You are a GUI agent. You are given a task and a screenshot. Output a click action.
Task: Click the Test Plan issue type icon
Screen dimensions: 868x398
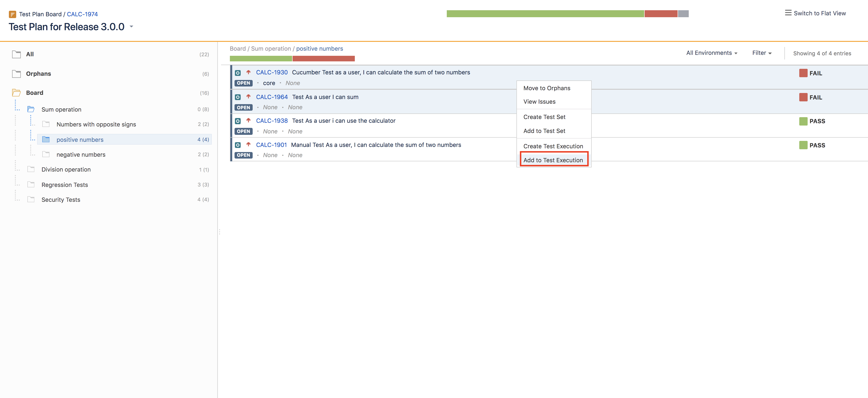pos(13,14)
